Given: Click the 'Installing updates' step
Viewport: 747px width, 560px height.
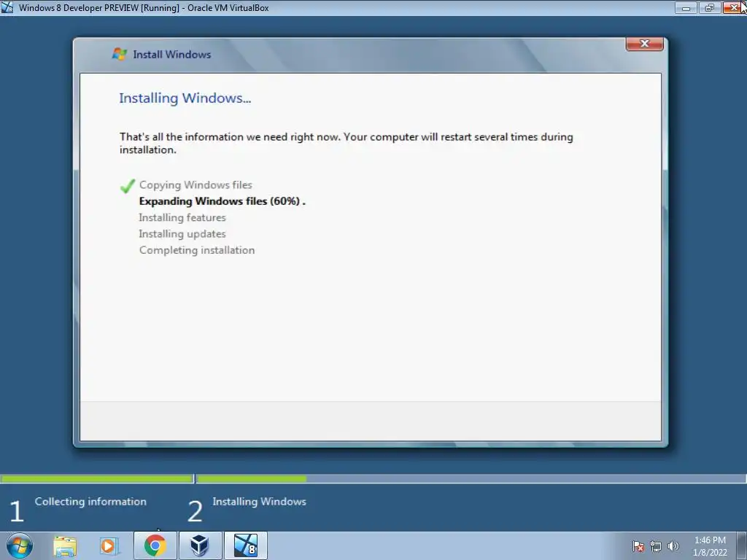Looking at the screenshot, I should tap(182, 234).
